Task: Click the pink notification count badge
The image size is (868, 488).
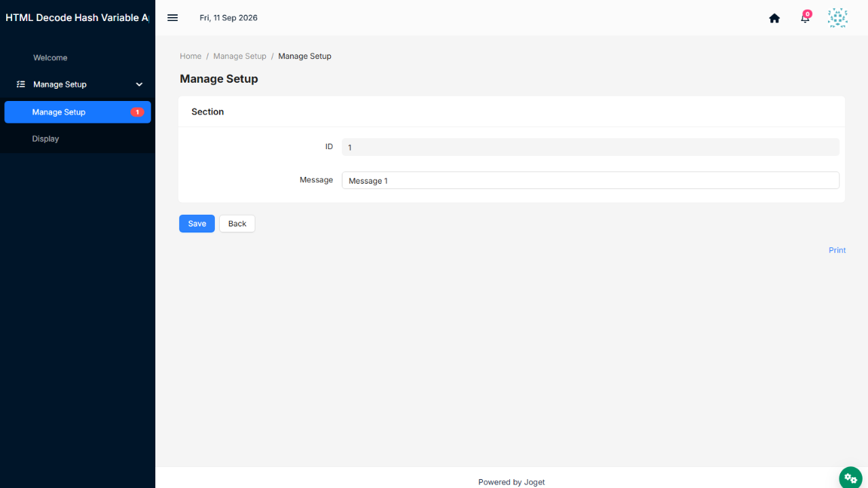Action: coord(808,14)
